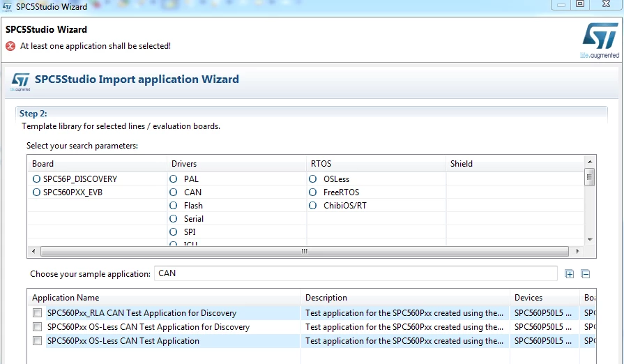
Task: Check SPC560Pxx OS-Less CAN Test Application for Discovery
Action: (x=38, y=327)
